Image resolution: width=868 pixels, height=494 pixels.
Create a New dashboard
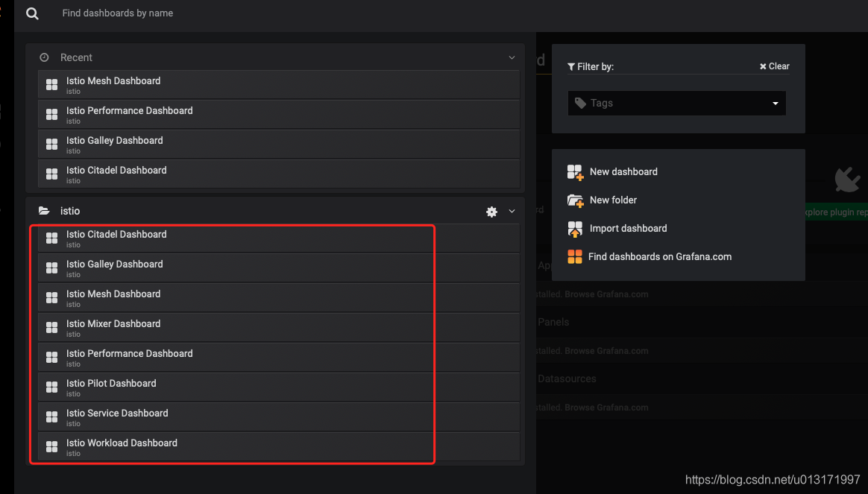[623, 172]
